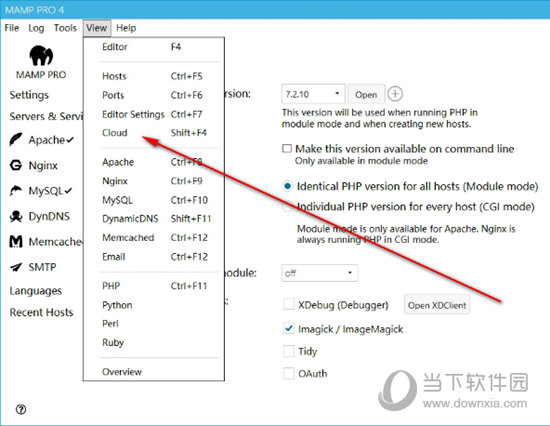The height and width of the screenshot is (426, 550).
Task: Click the Memcached M icon in sidebar
Action: coord(16,241)
